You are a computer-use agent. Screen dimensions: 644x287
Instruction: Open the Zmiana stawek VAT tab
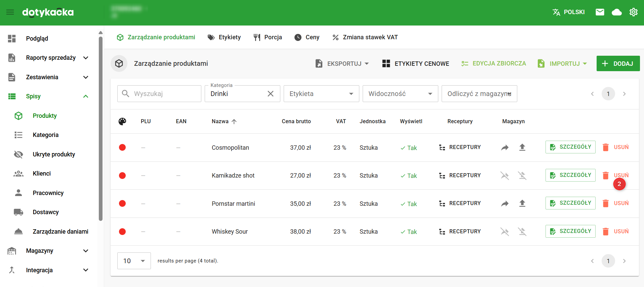[365, 37]
